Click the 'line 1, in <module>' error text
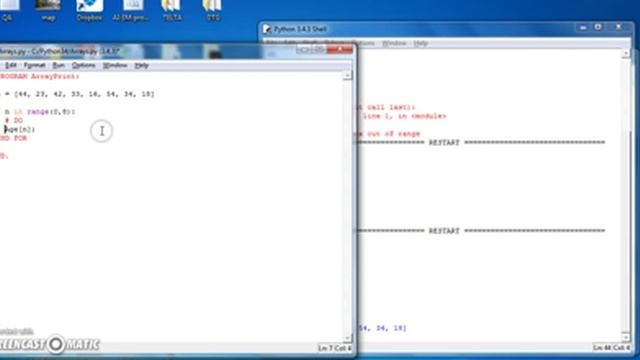Image resolution: width=640 pixels, height=360 pixels. [x=404, y=116]
